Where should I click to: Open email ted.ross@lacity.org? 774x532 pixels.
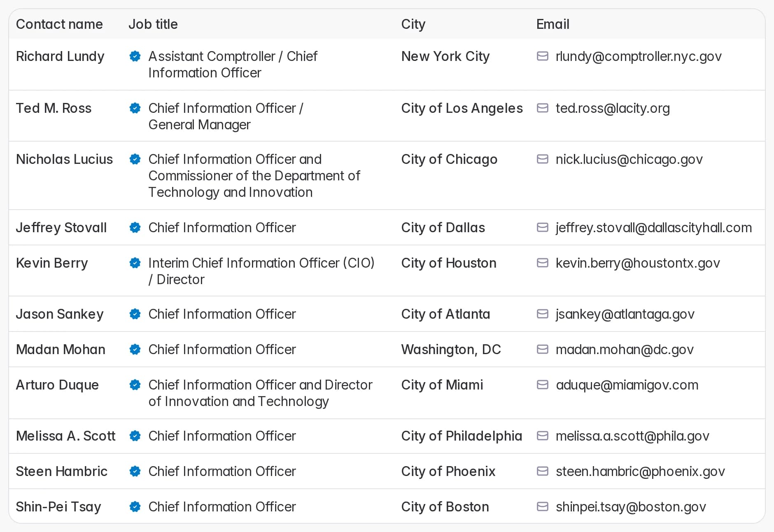tap(613, 108)
